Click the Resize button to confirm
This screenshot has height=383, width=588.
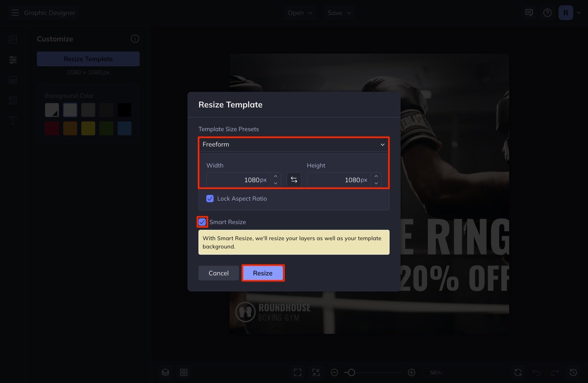click(263, 273)
